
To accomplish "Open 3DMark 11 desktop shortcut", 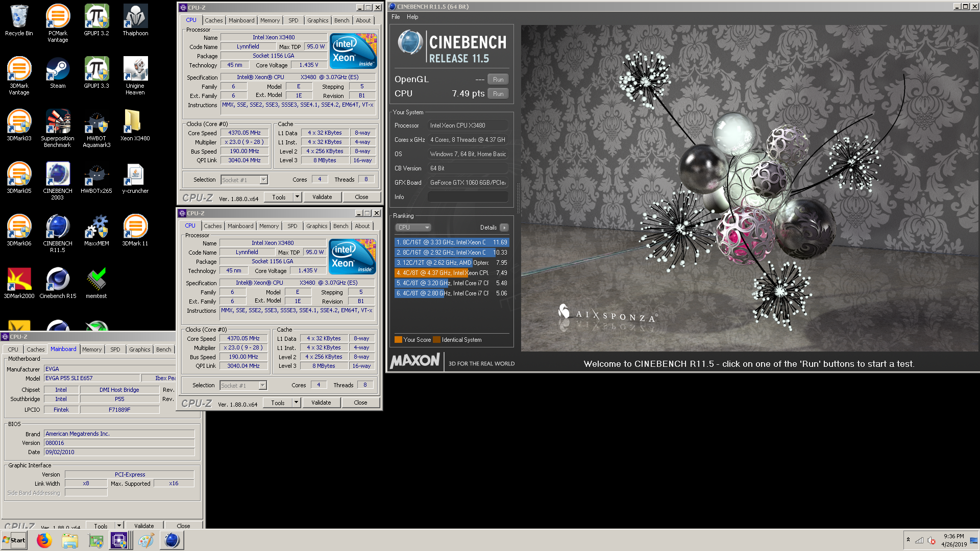I will point(135,231).
